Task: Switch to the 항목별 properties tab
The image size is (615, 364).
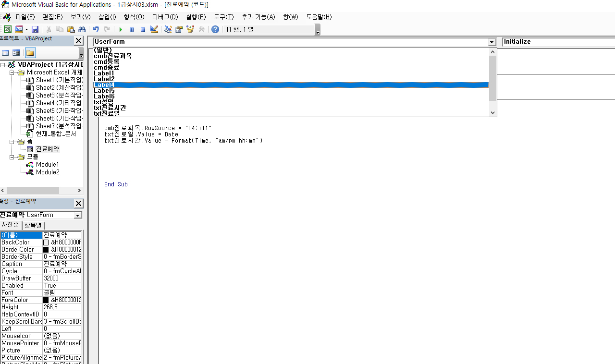Action: point(33,225)
